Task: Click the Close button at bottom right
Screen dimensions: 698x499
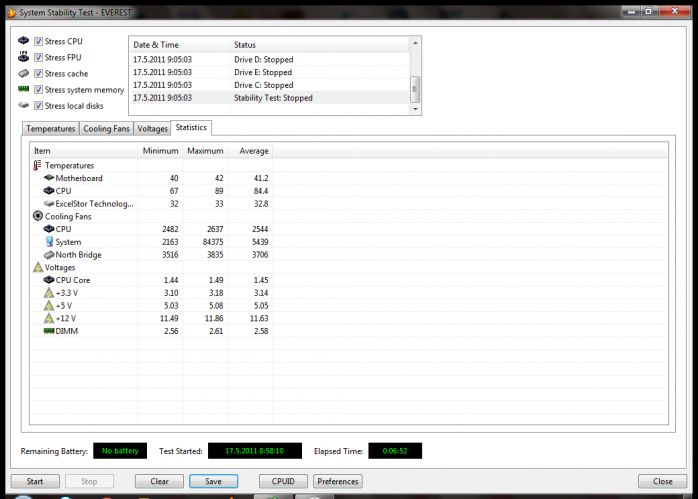Action: pos(662,481)
